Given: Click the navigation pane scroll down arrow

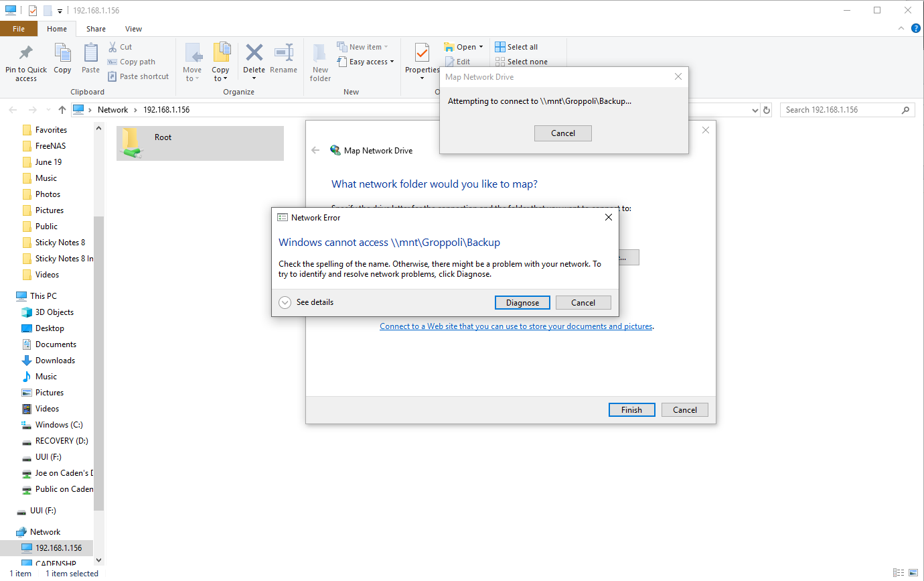Looking at the screenshot, I should [x=99, y=560].
